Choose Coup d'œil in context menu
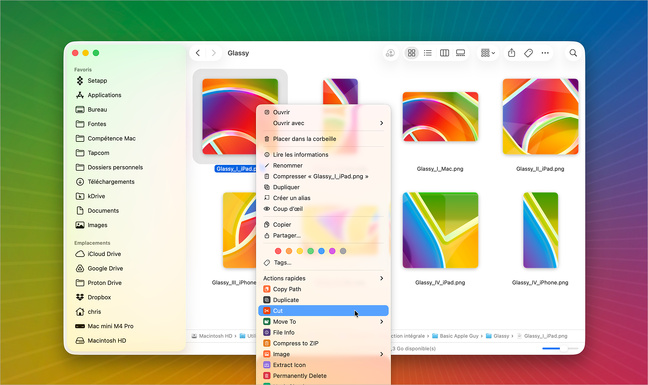Viewport: 648px width, 385px height. tap(323, 209)
